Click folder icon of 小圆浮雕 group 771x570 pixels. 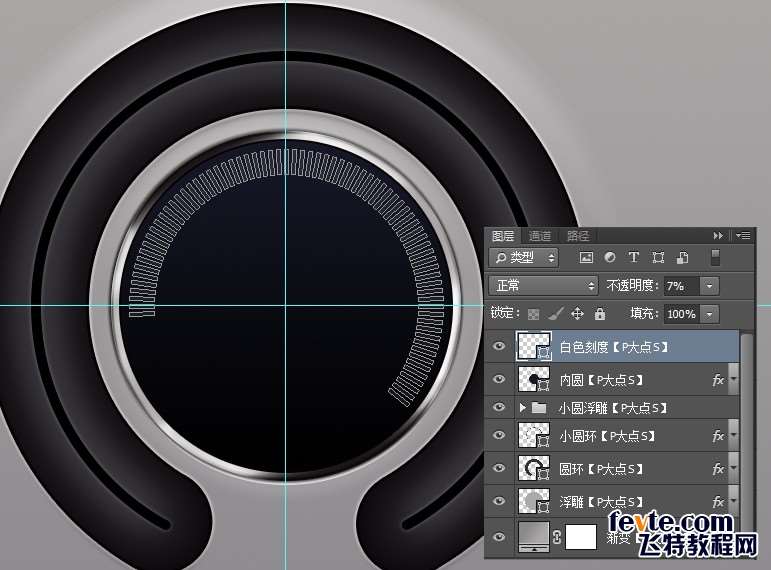pos(539,408)
